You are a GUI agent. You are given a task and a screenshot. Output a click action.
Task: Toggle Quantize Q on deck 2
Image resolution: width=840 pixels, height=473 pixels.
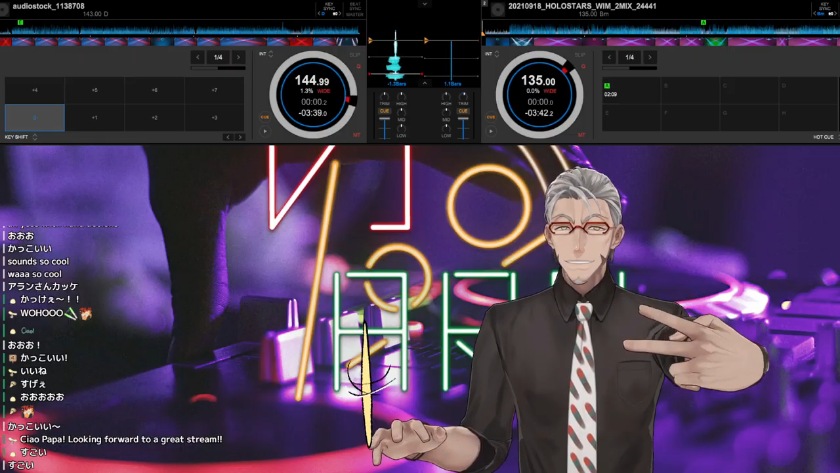[583, 66]
